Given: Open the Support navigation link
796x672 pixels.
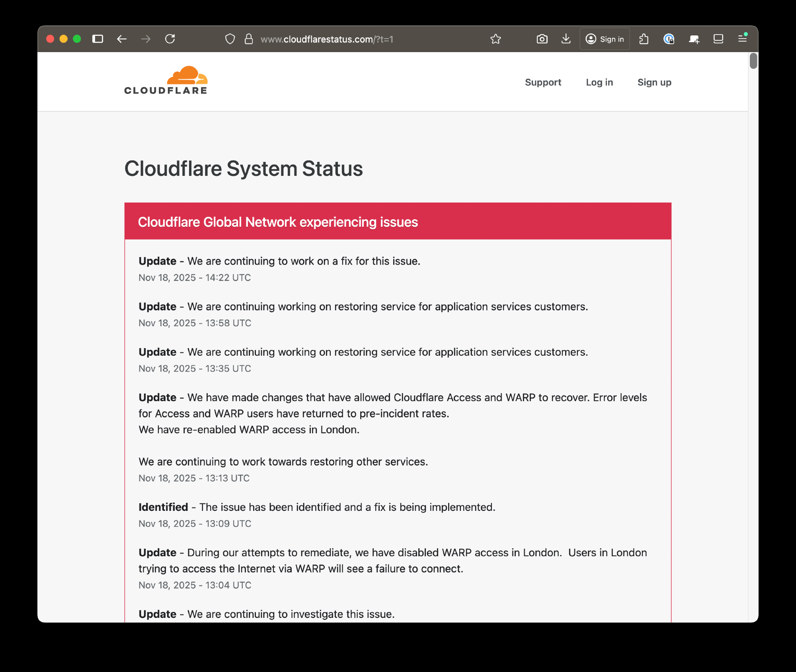Looking at the screenshot, I should [x=543, y=82].
